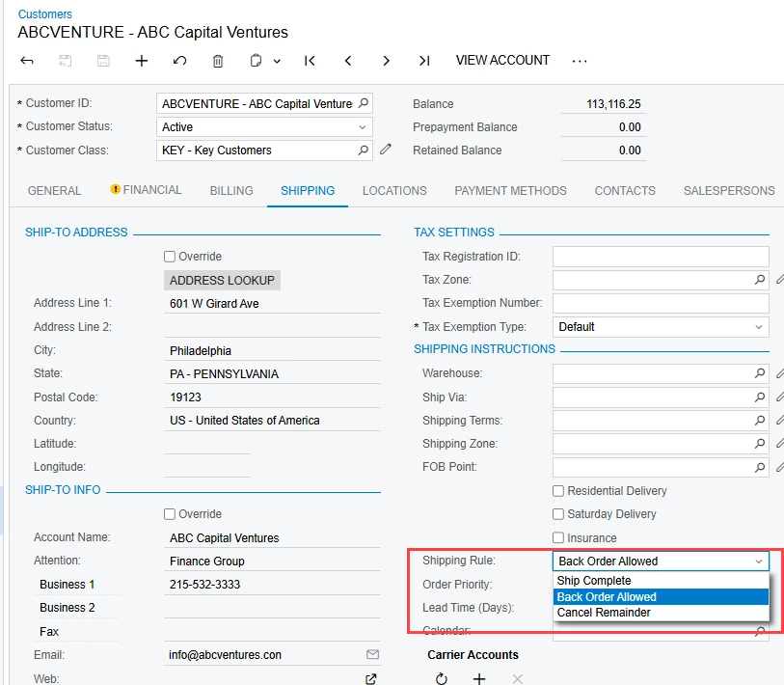Delete Carrier Accounts row with X icon
This screenshot has width=784, height=685.
point(518,678)
